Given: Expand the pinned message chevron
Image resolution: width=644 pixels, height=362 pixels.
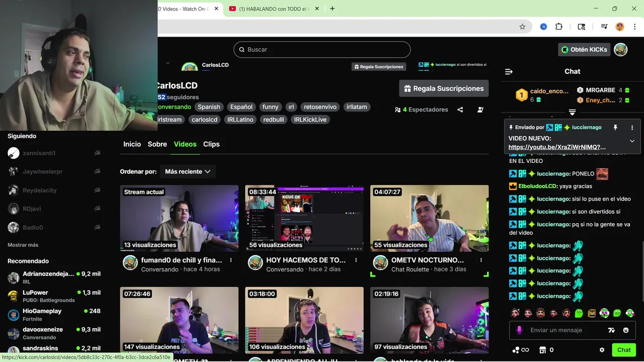Looking at the screenshot, I should (x=632, y=141).
